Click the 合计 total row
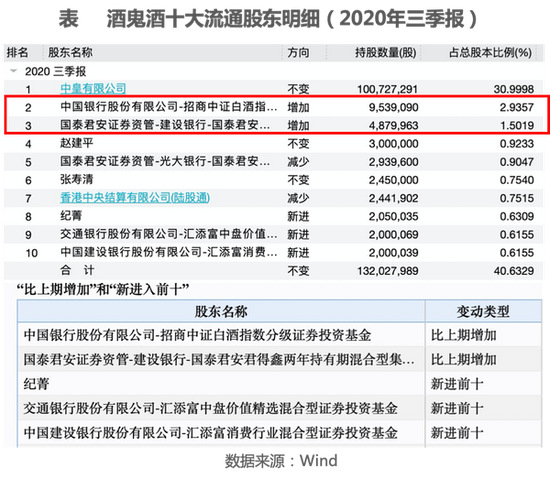This screenshot has width=550, height=479. 274,271
